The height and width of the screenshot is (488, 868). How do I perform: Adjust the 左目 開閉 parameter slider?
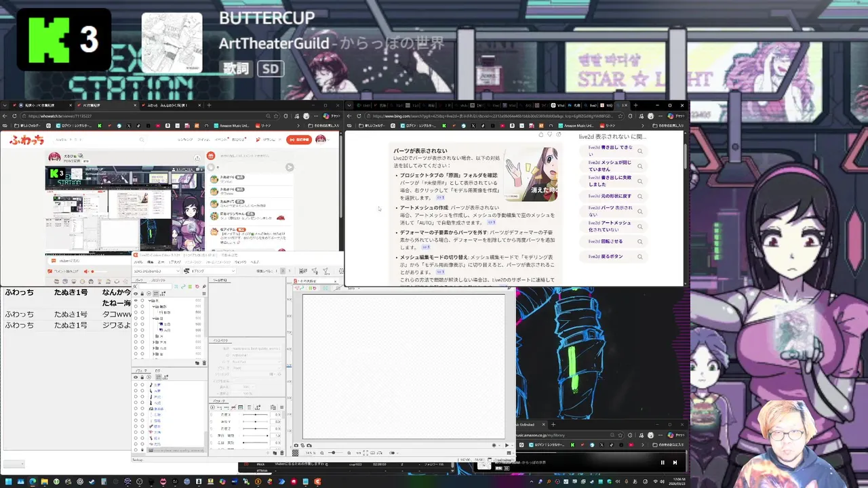pos(256,436)
